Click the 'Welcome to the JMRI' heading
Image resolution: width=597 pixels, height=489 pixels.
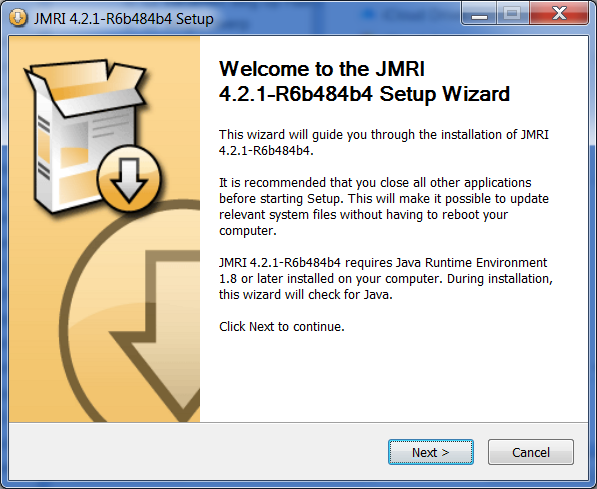coord(364,81)
